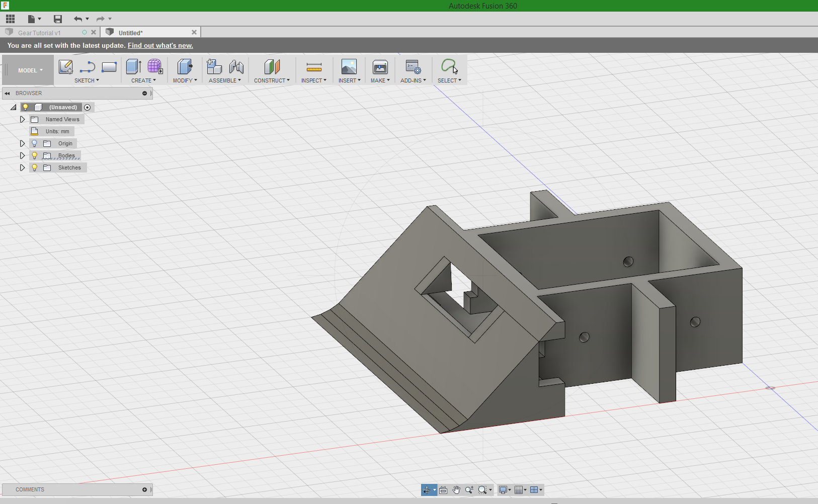Open the Display Settings dropdown
This screenshot has width=818, height=504.
505,489
